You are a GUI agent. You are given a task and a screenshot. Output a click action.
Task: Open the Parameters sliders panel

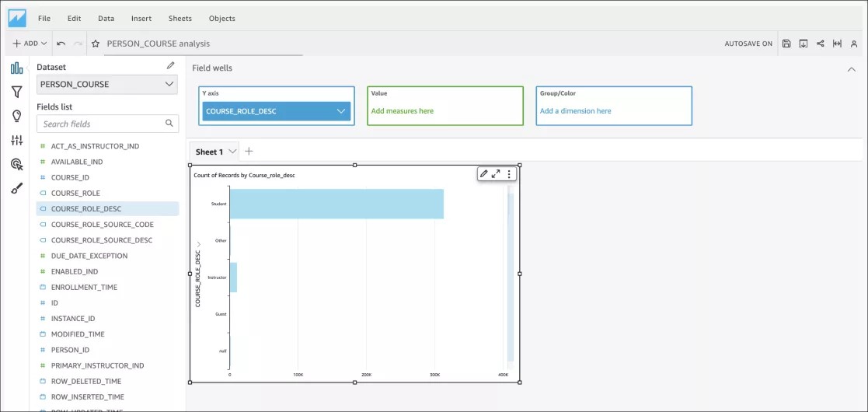pos(16,140)
